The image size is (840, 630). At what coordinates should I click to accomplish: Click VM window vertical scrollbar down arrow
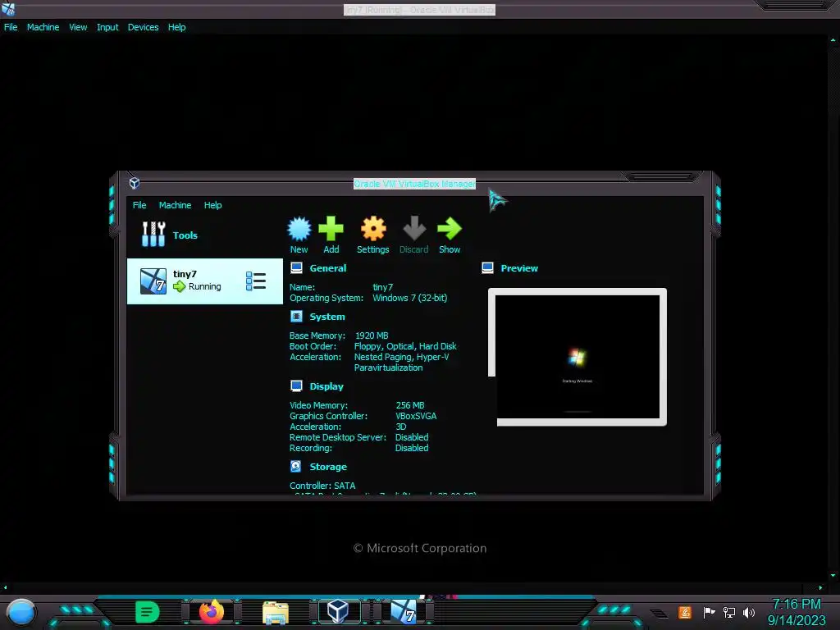(x=833, y=575)
